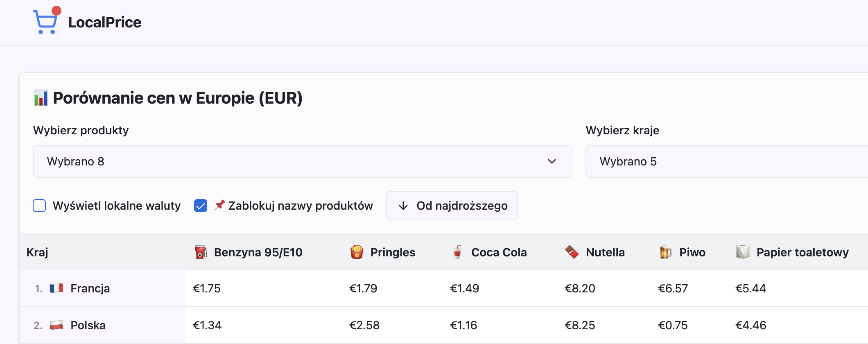Click the fuel pump icon for Benzyna
Screen dimensions: 868x344
[201, 252]
